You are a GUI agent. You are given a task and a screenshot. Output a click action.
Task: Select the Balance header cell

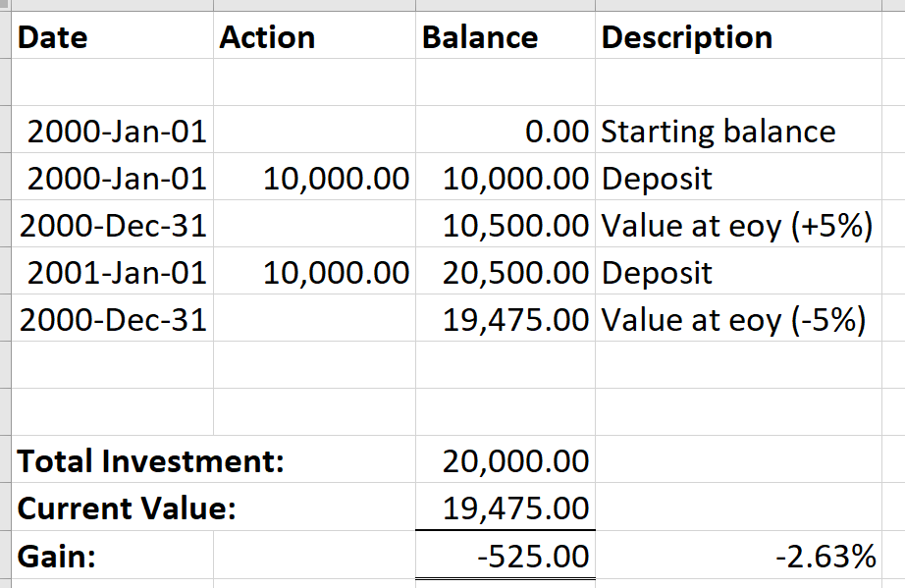coord(506,35)
